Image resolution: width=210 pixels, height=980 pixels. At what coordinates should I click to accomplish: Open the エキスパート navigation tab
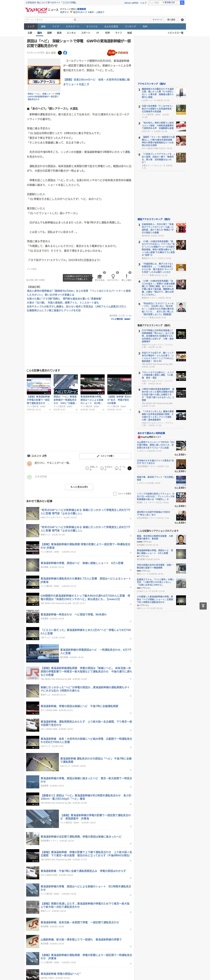click(72, 27)
